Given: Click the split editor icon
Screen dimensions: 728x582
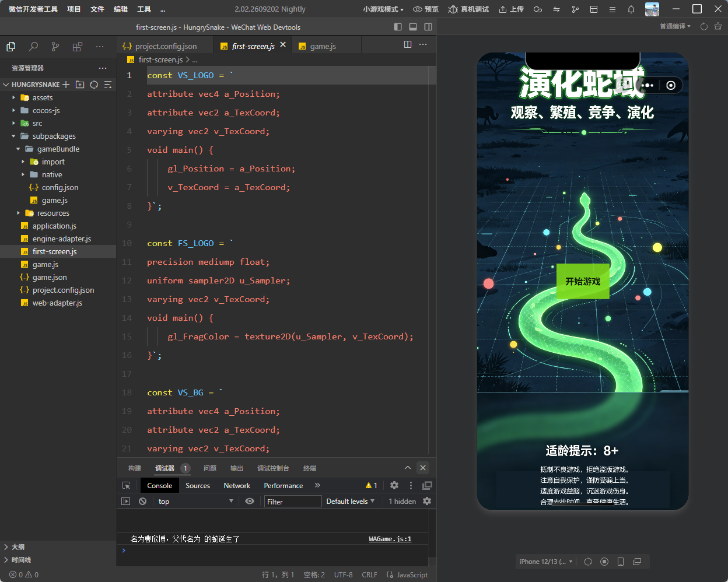Looking at the screenshot, I should (x=408, y=44).
